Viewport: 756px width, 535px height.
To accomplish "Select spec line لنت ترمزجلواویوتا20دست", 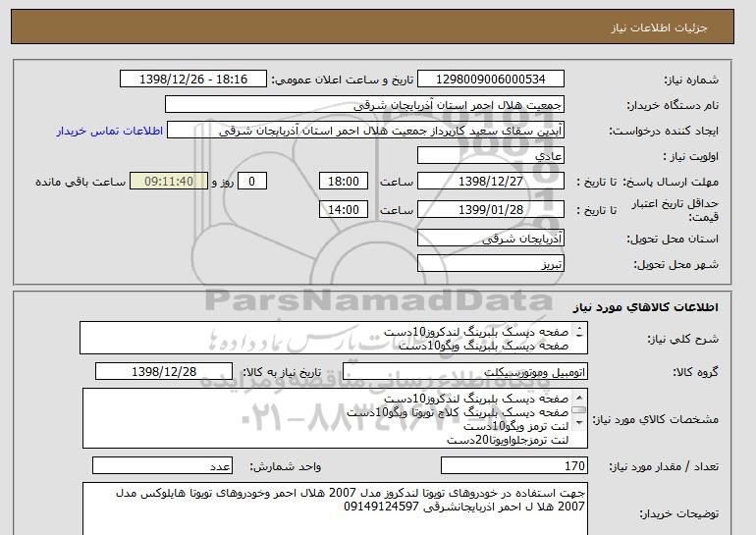I will (x=508, y=440).
